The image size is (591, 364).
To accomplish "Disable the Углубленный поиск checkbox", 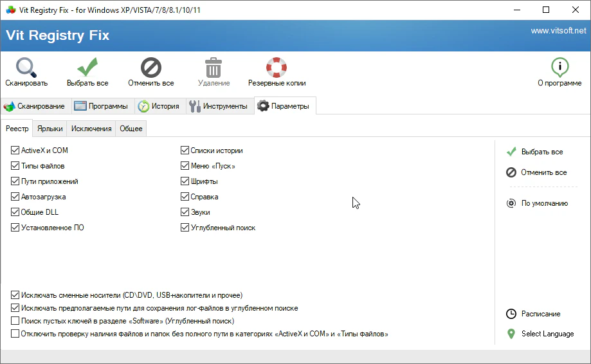I will click(185, 228).
